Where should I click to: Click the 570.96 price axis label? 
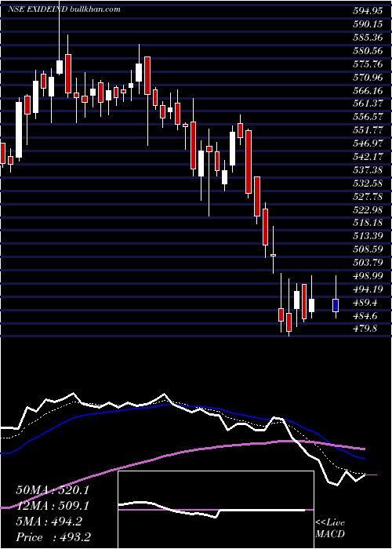pyautogui.click(x=368, y=78)
